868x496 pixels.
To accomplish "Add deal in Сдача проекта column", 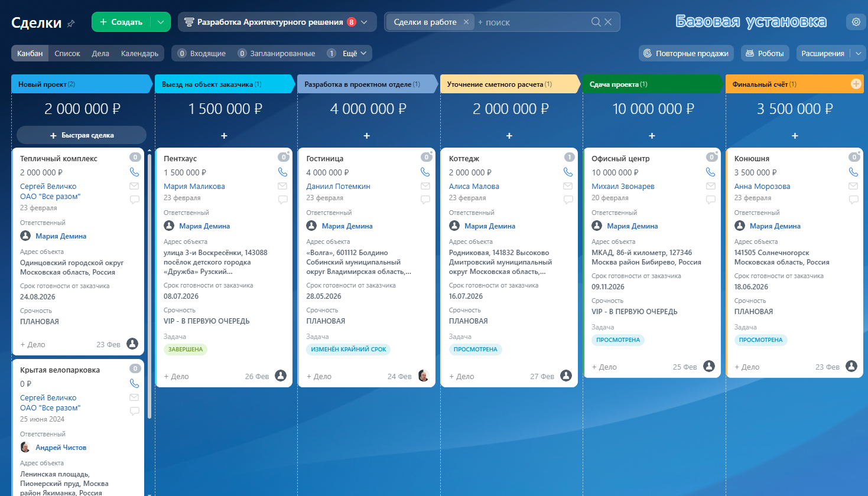I will coord(652,136).
